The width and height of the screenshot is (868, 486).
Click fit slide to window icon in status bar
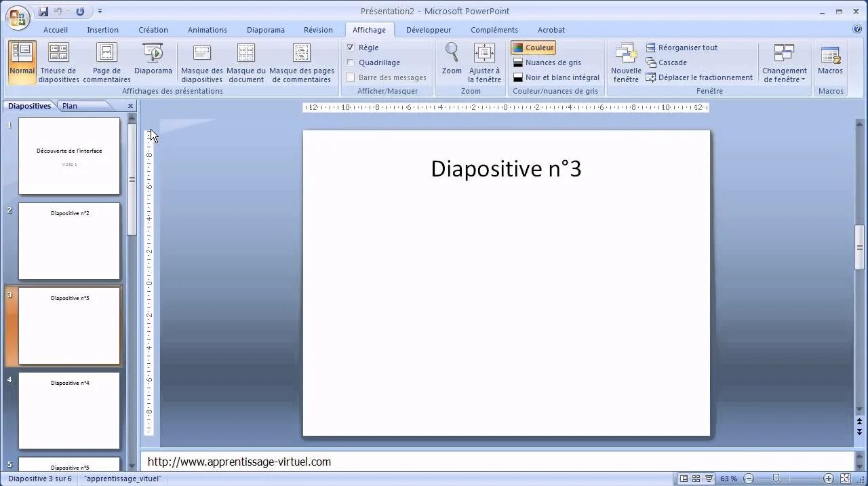pos(844,479)
